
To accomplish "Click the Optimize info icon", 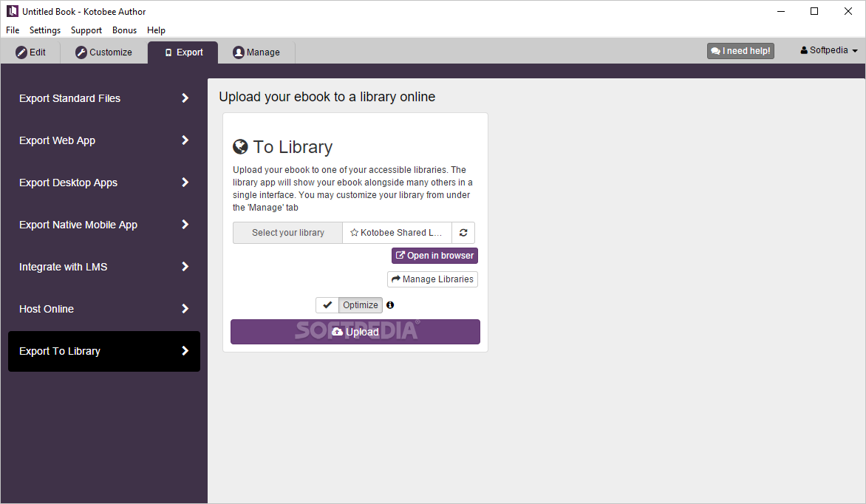I will (390, 305).
